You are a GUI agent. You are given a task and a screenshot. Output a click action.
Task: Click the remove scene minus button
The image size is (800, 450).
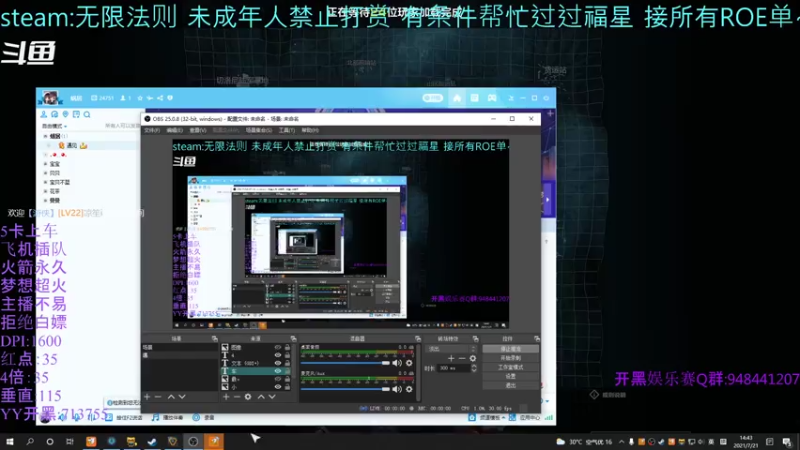(x=158, y=396)
